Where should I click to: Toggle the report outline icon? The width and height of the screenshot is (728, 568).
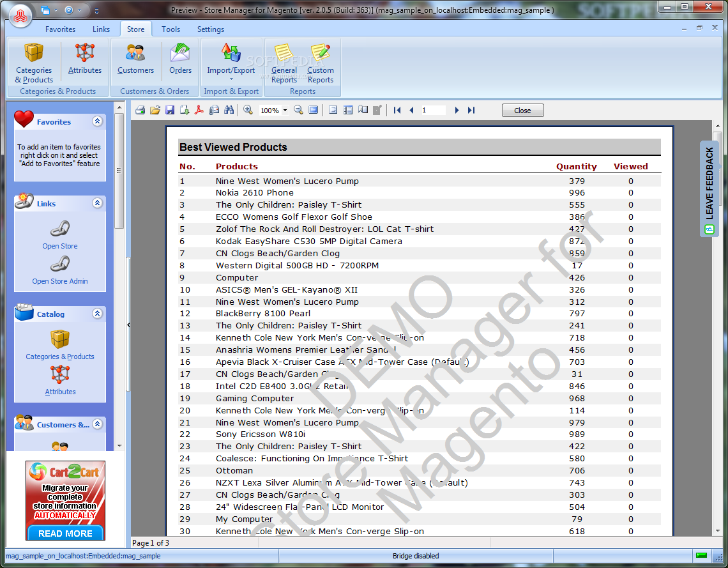[x=348, y=110]
